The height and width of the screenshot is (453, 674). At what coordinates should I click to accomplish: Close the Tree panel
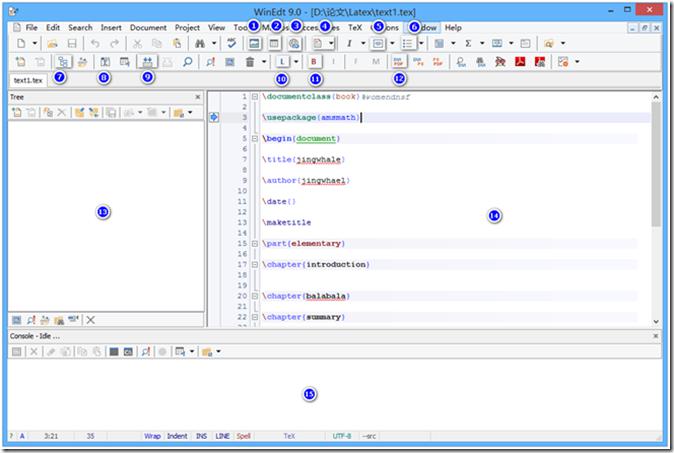198,97
